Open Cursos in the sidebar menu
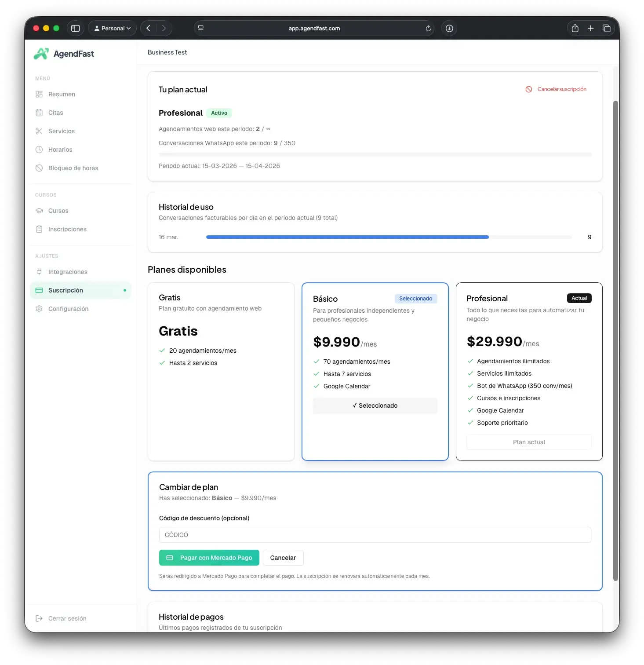 [x=81, y=211]
